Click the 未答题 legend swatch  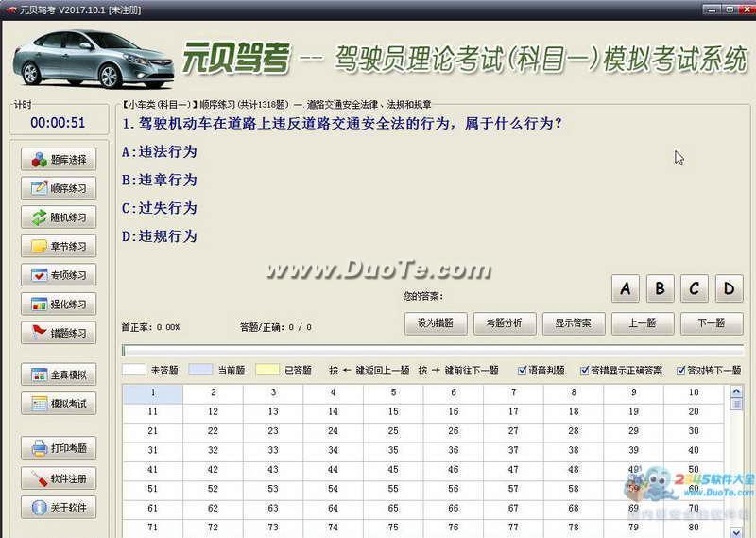pyautogui.click(x=134, y=370)
